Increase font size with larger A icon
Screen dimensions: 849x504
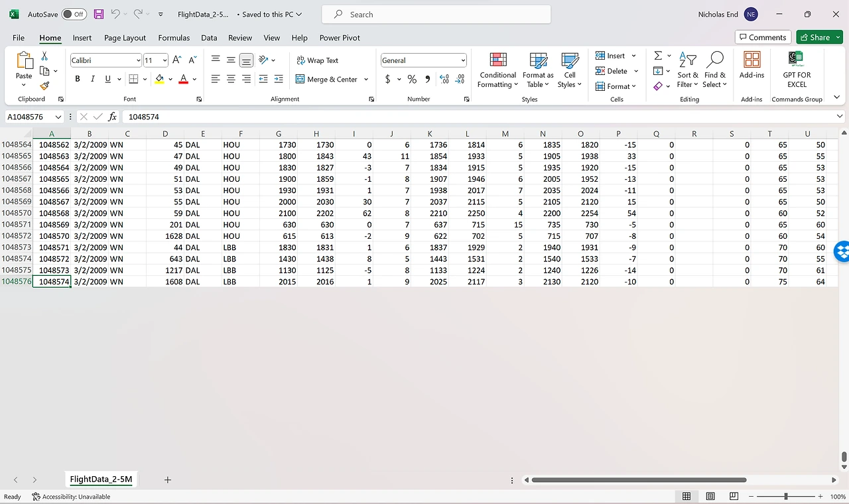tap(177, 60)
